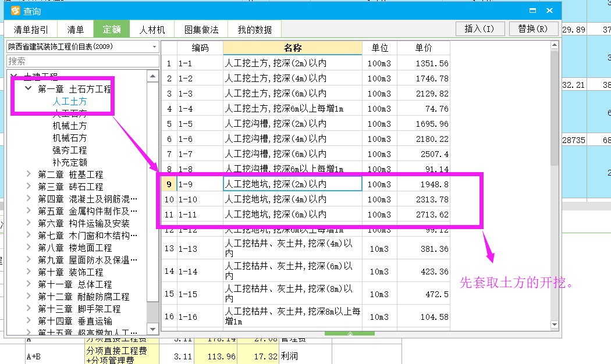The image size is (611, 364).
Task: Select row 1-13 人工挖枯井 4m以内
Action: 305,248
